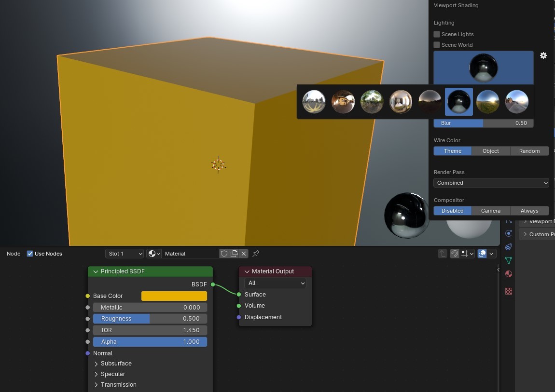Open the Physics properties tab icon
The image size is (555, 392).
point(509,234)
